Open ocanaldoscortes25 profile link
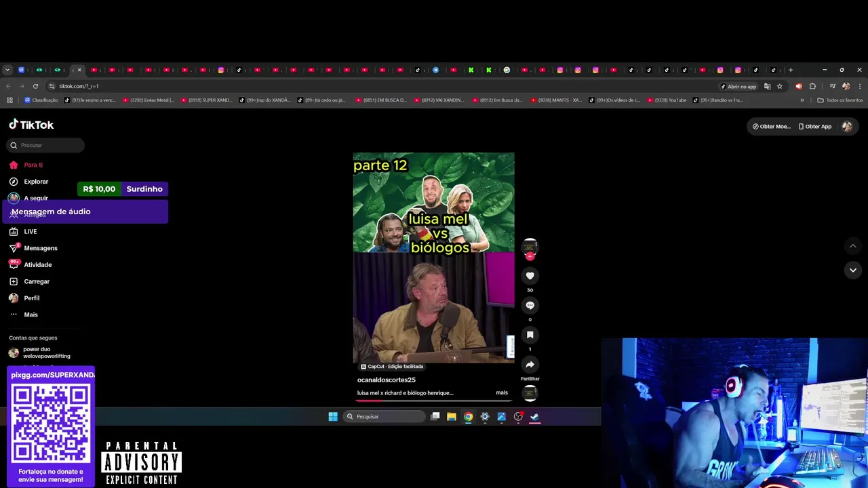Screen dimensions: 868x488 (387, 380)
